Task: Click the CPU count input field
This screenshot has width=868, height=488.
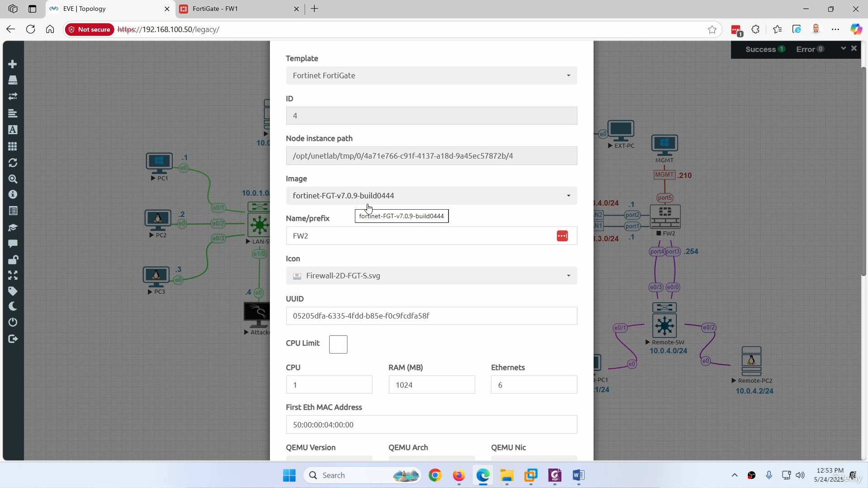Action: click(x=329, y=385)
